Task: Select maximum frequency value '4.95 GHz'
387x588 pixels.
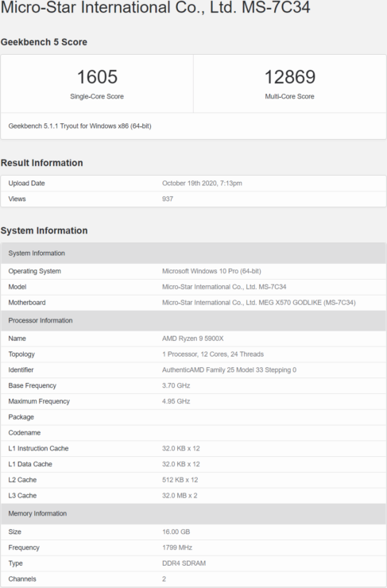Action: click(x=176, y=401)
